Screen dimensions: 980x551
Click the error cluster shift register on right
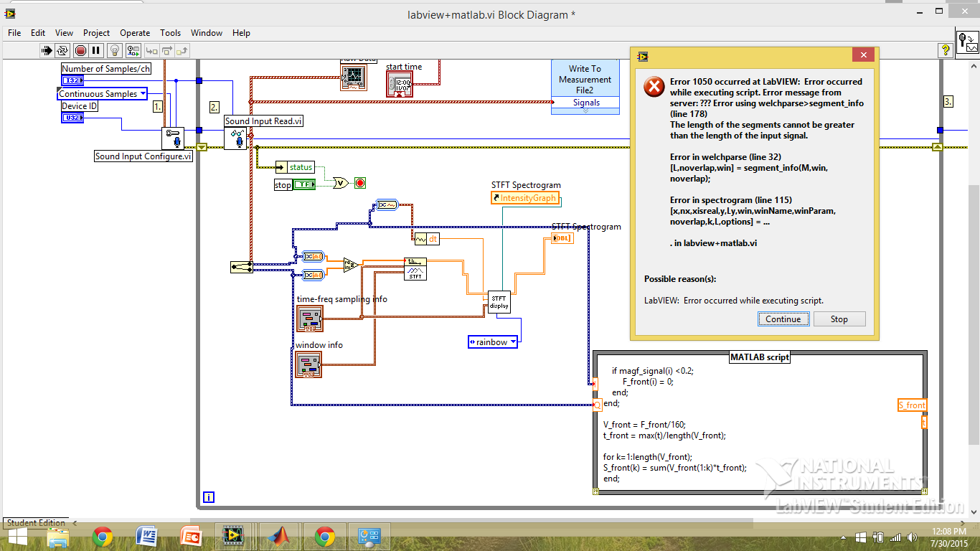pyautogui.click(x=937, y=147)
